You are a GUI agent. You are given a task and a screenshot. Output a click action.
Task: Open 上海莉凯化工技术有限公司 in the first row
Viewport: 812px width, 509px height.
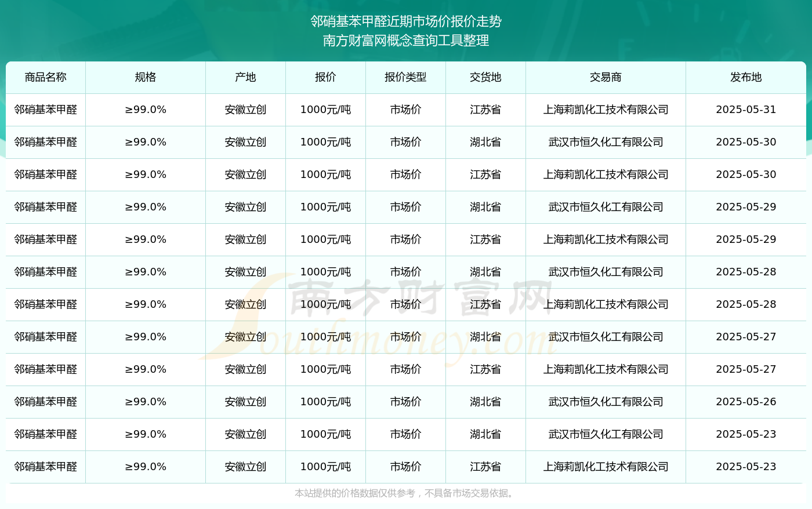click(x=606, y=110)
